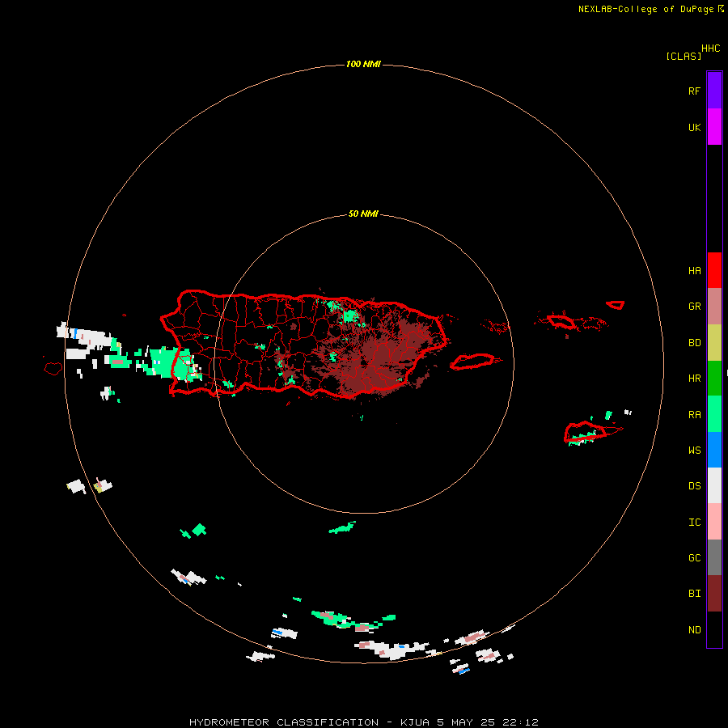728x728 pixels.
Task: Click the 'HYDROMETEOR CLASSIFICATION' title text
Action: (x=284, y=722)
